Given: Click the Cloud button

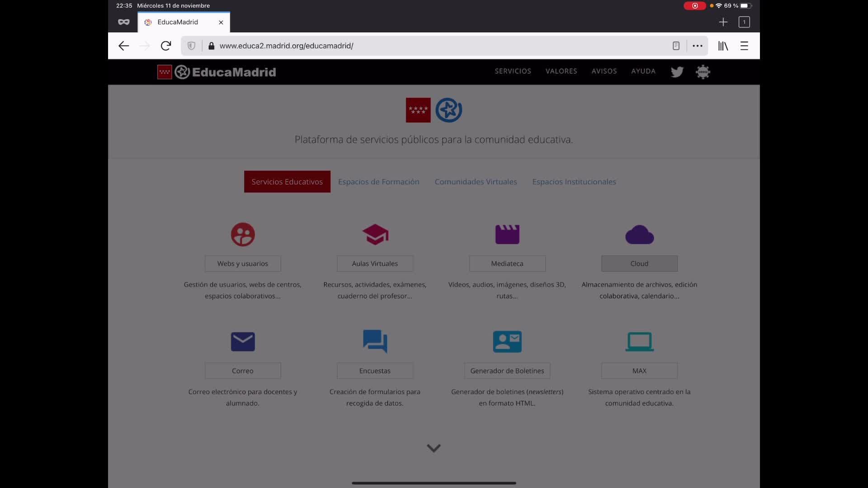Looking at the screenshot, I should (x=639, y=263).
